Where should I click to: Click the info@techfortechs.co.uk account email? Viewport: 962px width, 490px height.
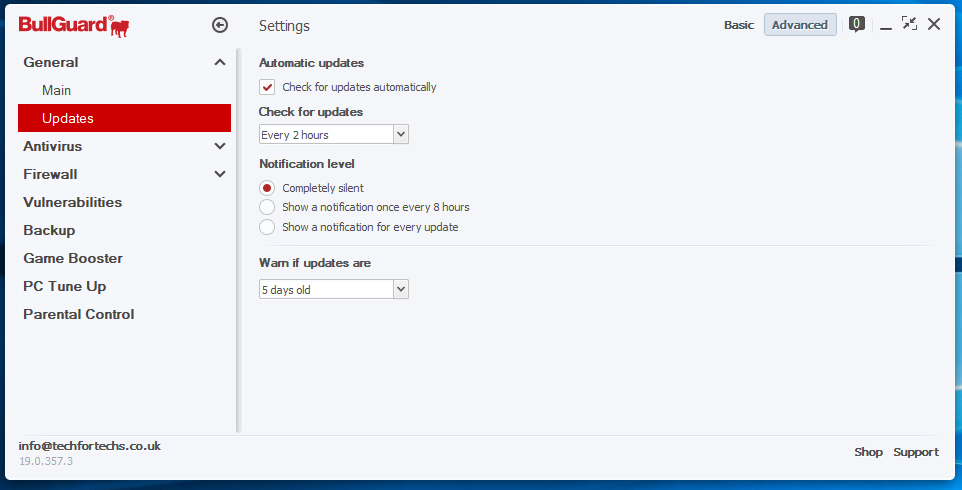point(90,446)
